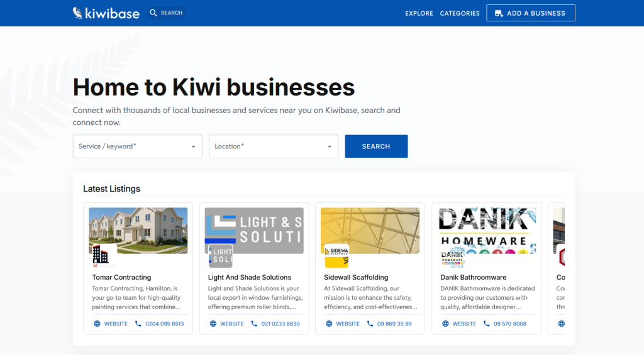Open Danik Bathroomware website link
644x355 pixels.
[458, 324]
